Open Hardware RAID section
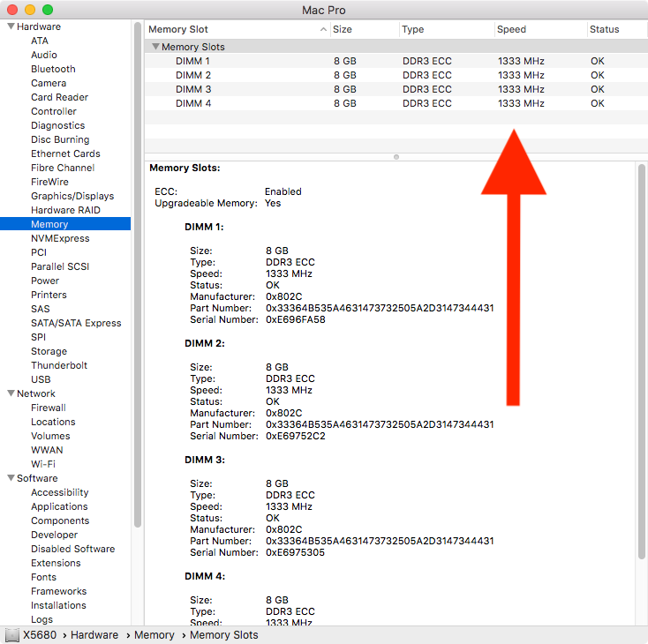 pyautogui.click(x=65, y=210)
